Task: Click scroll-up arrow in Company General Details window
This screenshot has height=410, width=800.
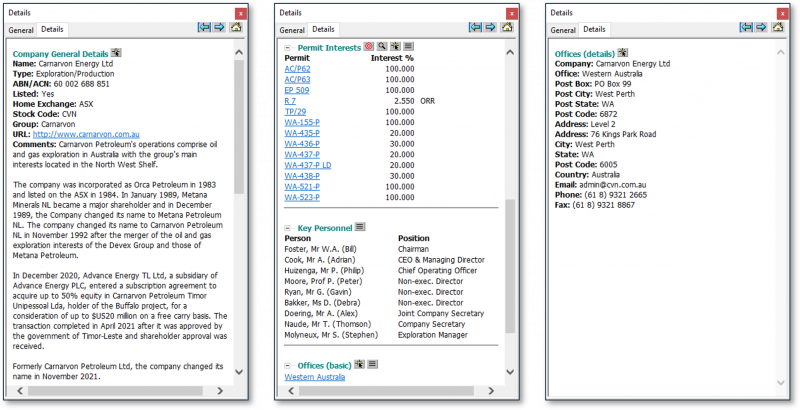Action: click(239, 52)
